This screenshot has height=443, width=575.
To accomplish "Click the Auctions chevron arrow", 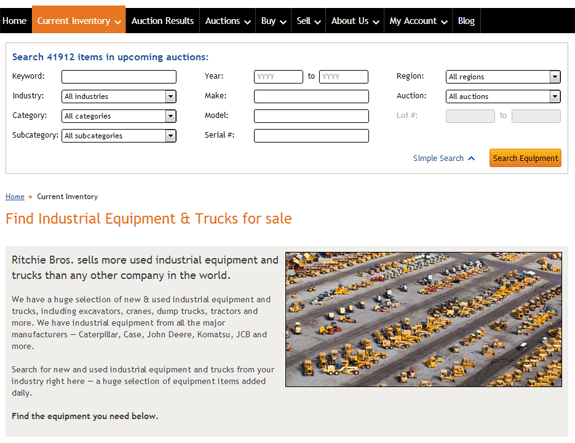I will tap(248, 22).
